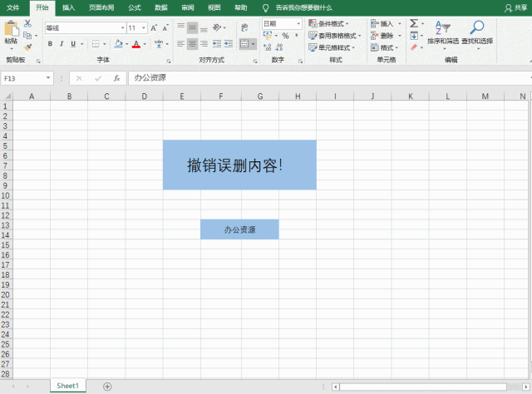Click Insert cells (插入) button
Image resolution: width=532 pixels, height=394 pixels.
click(386, 23)
